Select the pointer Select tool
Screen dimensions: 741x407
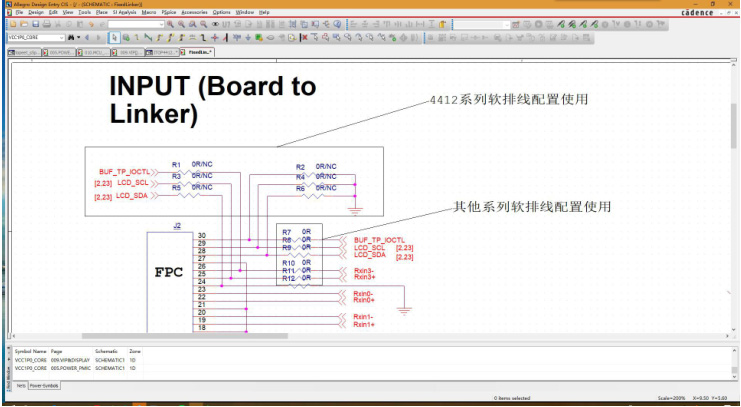click(115, 37)
